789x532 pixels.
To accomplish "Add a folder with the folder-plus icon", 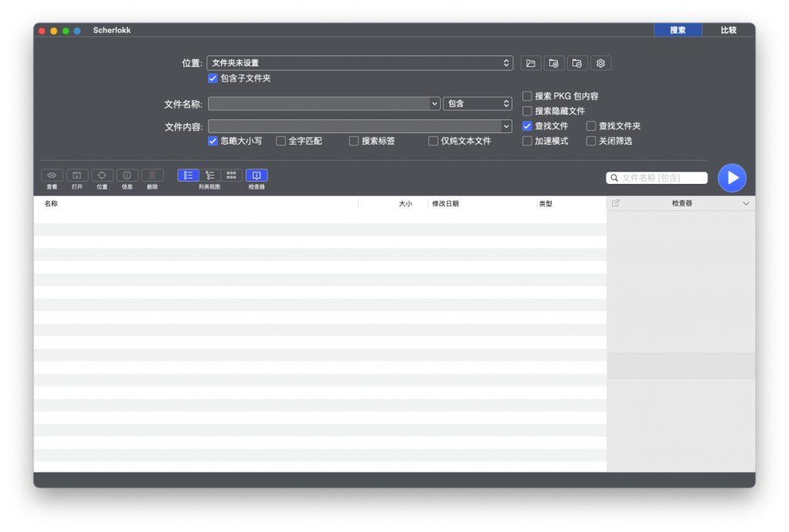I will 554,63.
